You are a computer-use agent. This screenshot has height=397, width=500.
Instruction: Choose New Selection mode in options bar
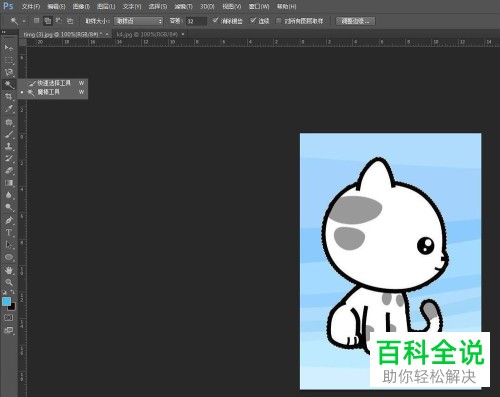tap(37, 21)
